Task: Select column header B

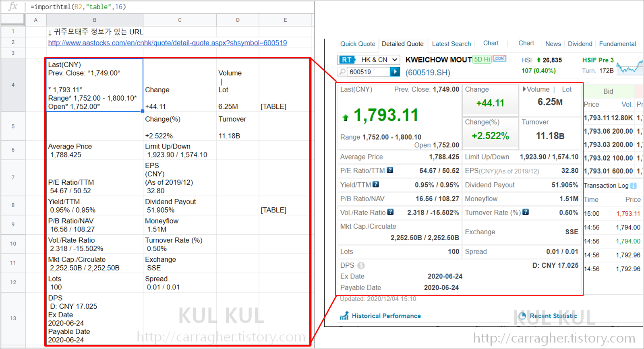Action: [x=95, y=20]
